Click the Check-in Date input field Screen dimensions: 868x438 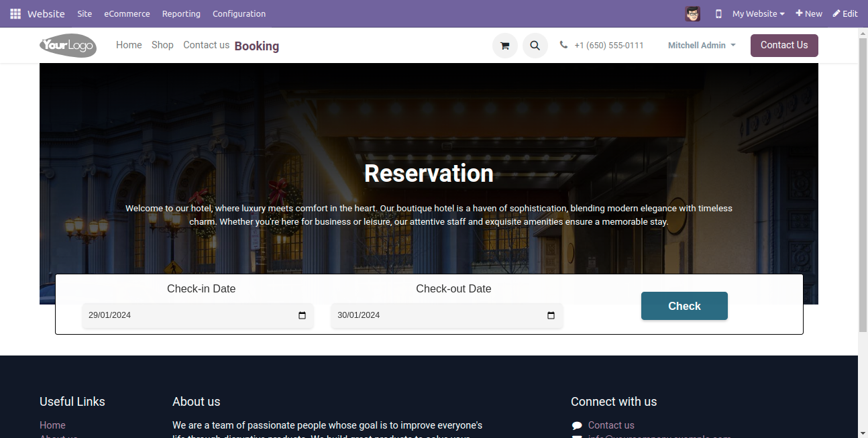tap(188, 315)
